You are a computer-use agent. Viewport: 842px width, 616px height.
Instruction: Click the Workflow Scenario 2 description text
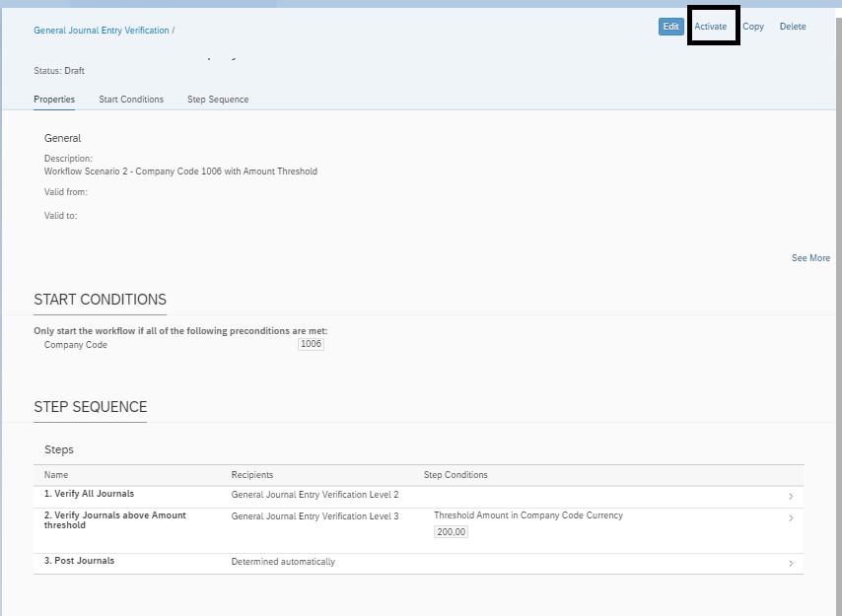(180, 171)
